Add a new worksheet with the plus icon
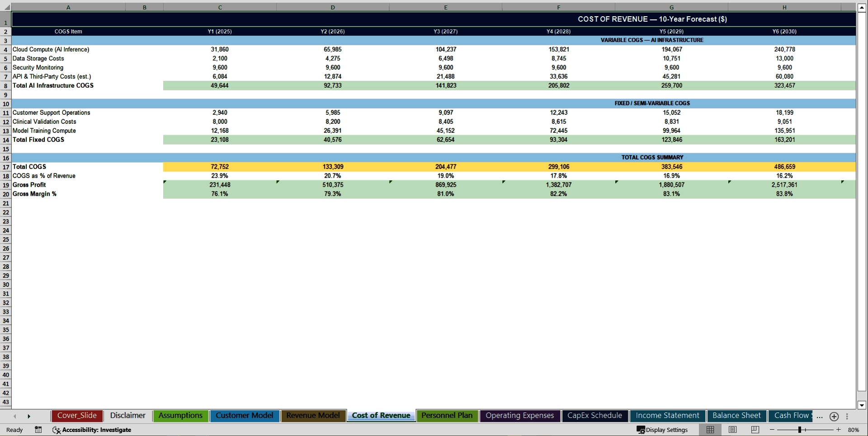Viewport: 868px width, 436px height. click(834, 417)
